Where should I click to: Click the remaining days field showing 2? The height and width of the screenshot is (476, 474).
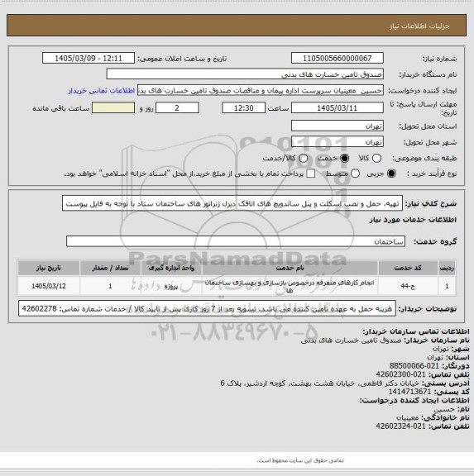pyautogui.click(x=177, y=107)
